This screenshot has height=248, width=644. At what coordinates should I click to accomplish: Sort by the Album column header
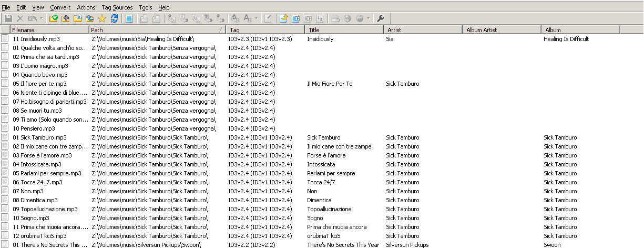581,30
